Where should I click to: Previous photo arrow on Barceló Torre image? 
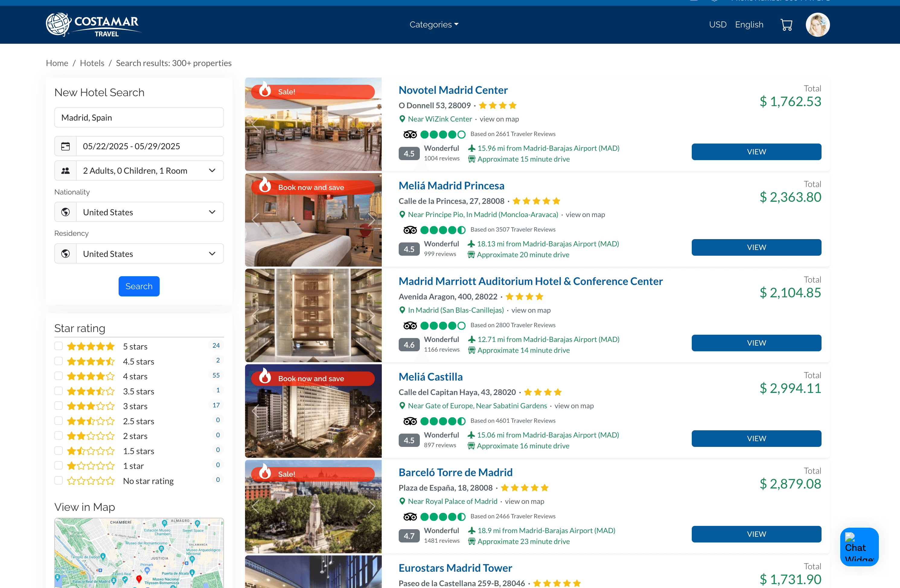pyautogui.click(x=256, y=507)
